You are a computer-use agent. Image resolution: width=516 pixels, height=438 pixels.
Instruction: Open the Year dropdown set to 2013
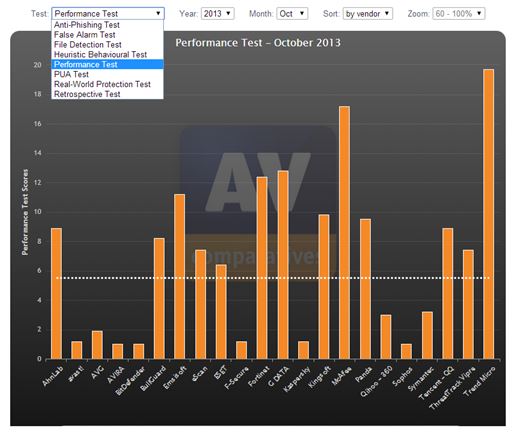coord(217,14)
